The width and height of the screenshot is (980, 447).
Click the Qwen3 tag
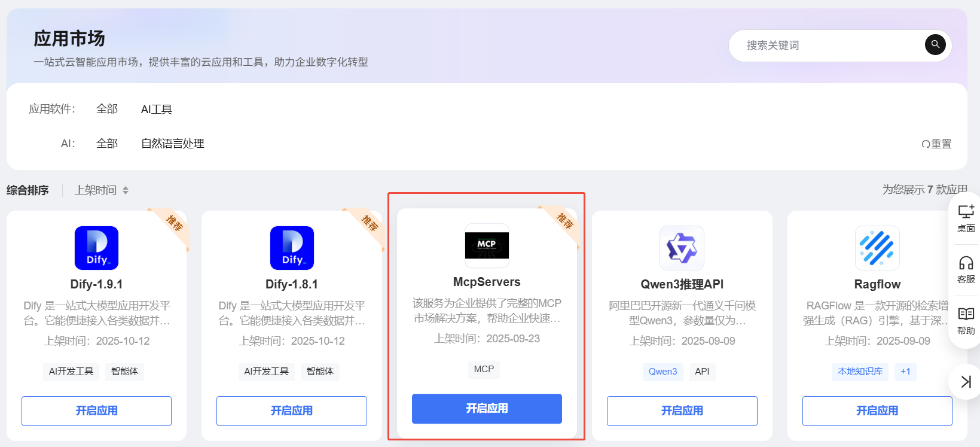pyautogui.click(x=663, y=372)
